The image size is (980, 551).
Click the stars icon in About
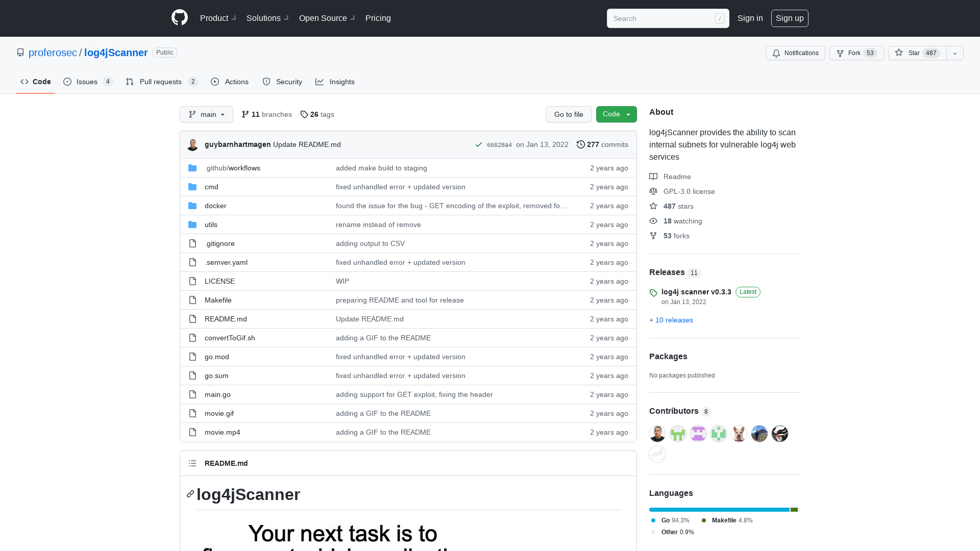click(653, 206)
